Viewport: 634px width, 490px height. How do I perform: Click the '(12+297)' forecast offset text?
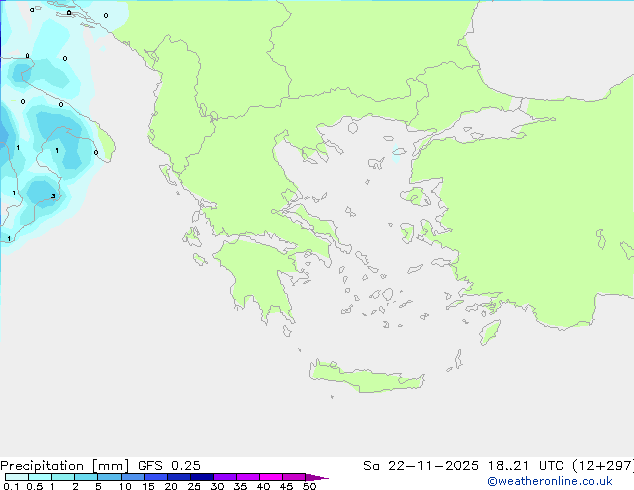click(x=602, y=466)
